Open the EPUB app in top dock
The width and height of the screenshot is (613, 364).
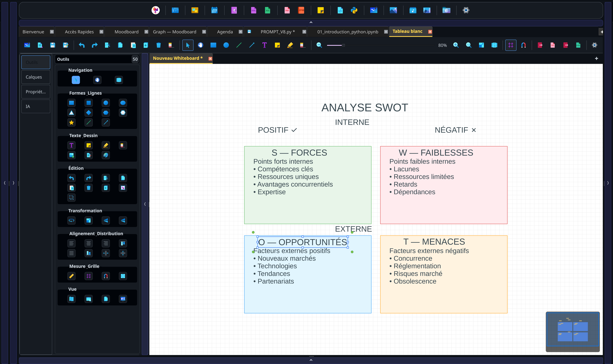(x=301, y=10)
